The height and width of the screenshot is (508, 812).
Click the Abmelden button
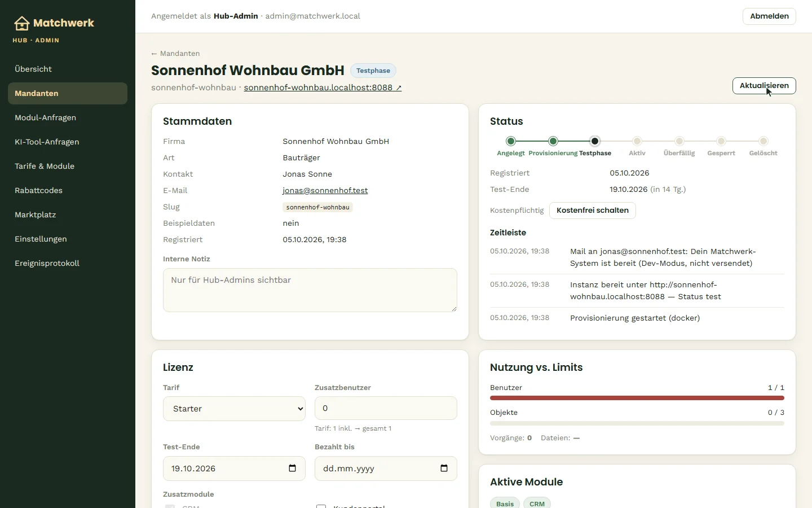tap(769, 16)
